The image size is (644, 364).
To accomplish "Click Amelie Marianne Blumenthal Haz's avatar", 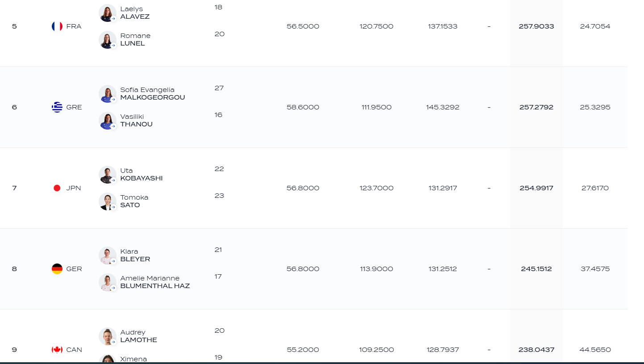I will pyautogui.click(x=108, y=282).
